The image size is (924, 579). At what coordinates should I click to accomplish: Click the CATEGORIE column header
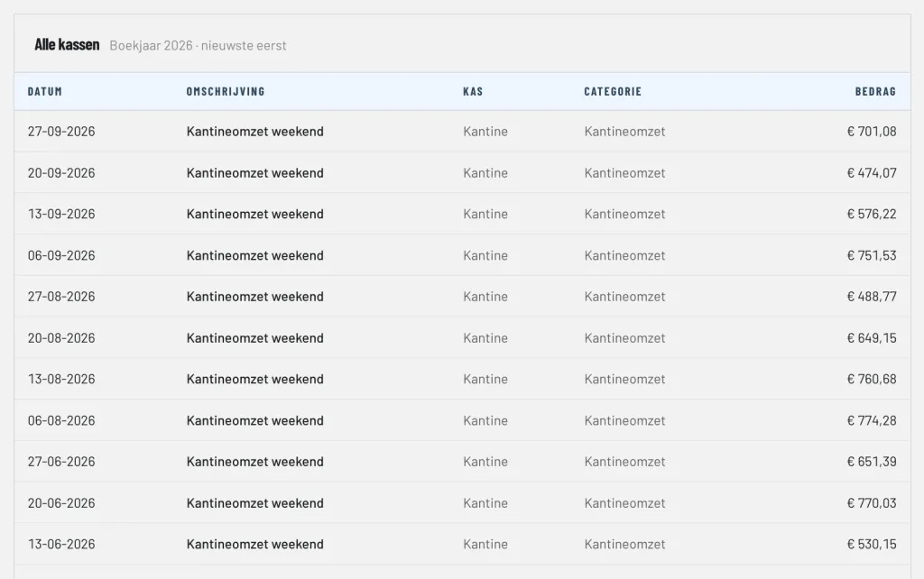pos(613,91)
